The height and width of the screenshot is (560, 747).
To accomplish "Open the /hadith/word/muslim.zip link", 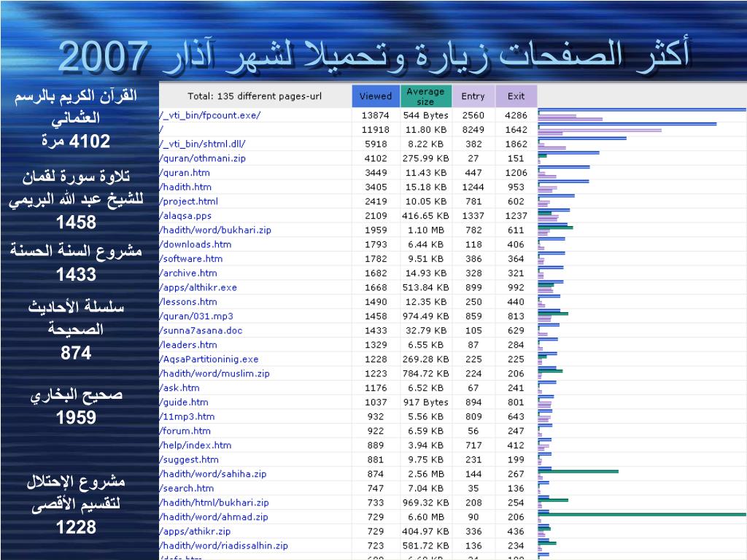I will pos(215,373).
